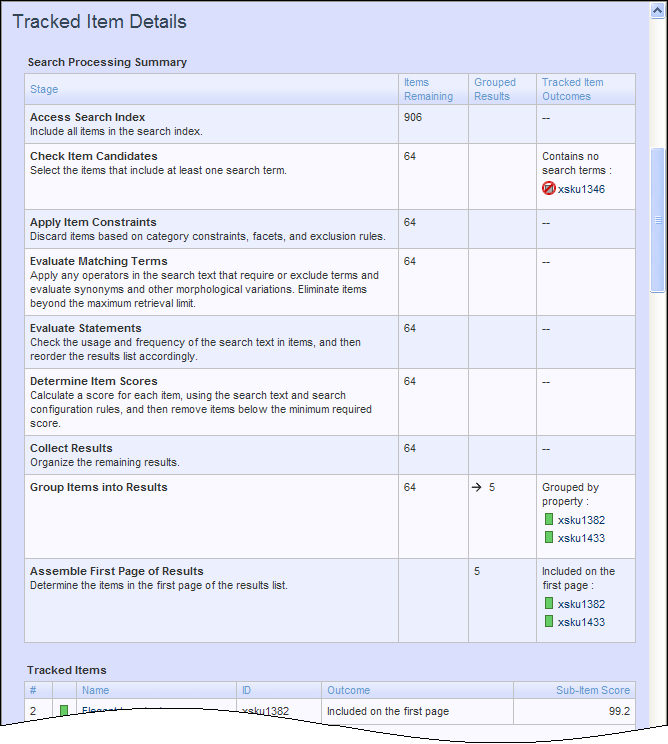Viewport: 668px width, 744px height.
Task: Select the Assemble First Page of Results title
Action: point(117,571)
